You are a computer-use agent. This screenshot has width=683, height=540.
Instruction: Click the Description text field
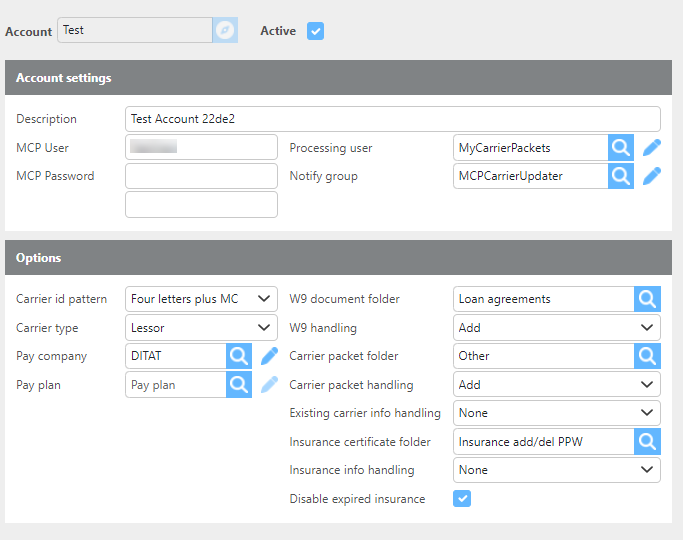(x=392, y=119)
